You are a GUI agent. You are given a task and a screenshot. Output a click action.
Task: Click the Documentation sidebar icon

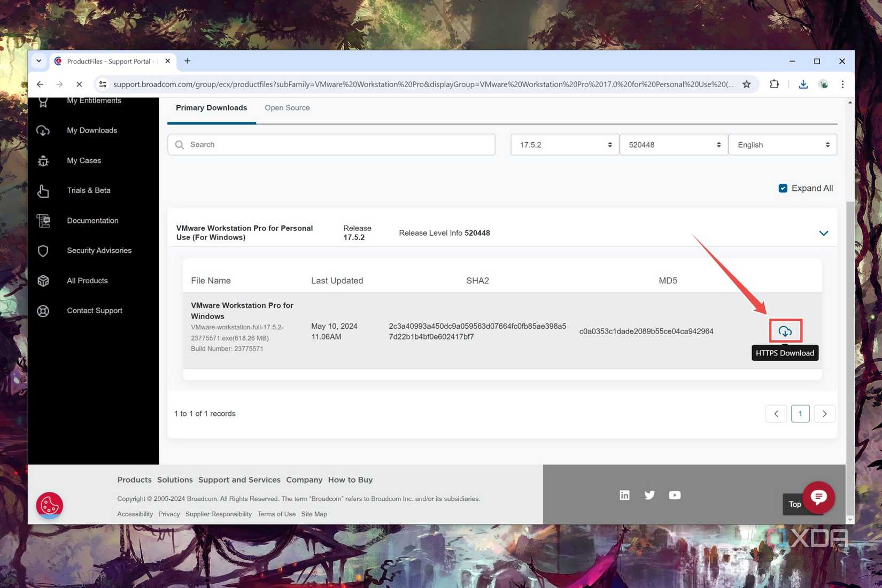(x=43, y=220)
